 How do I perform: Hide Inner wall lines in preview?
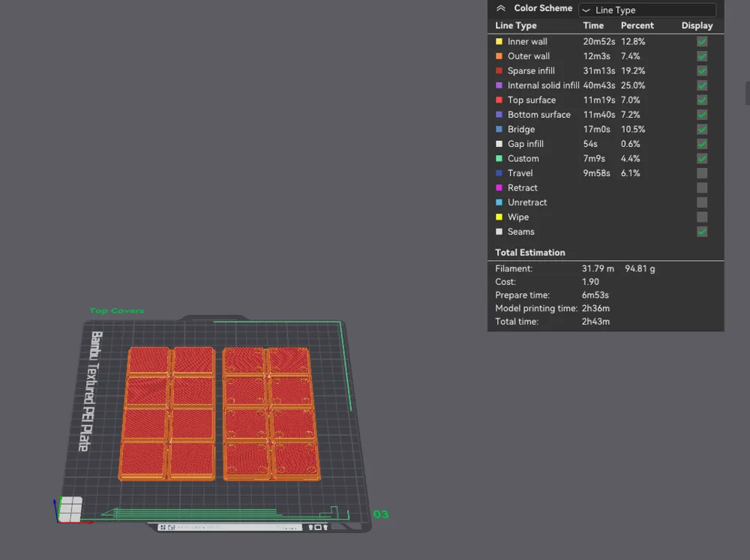click(x=702, y=41)
